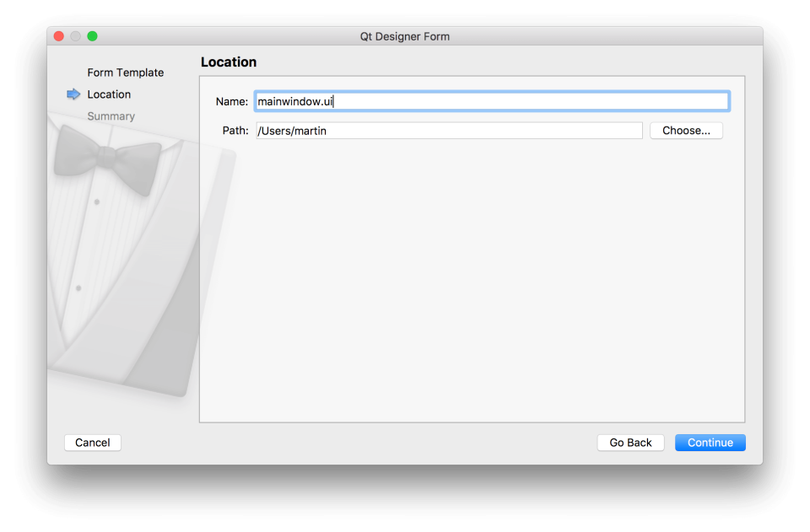Focus the Name field containing mainwindow.ui
The width and height of the screenshot is (810, 532).
(491, 101)
